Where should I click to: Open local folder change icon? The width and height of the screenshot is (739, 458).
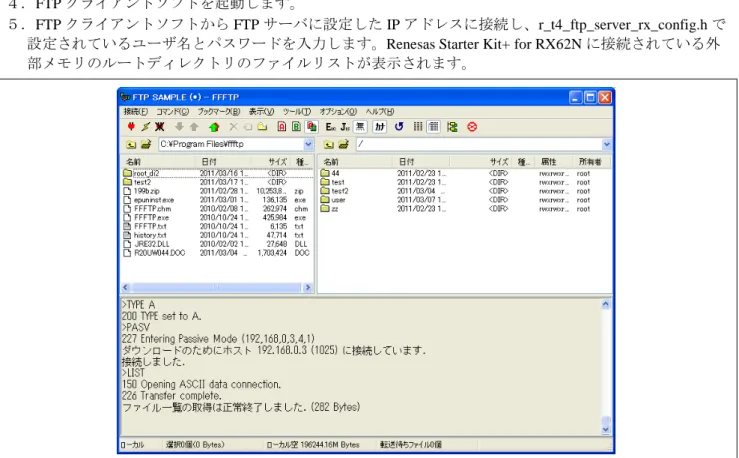146,144
